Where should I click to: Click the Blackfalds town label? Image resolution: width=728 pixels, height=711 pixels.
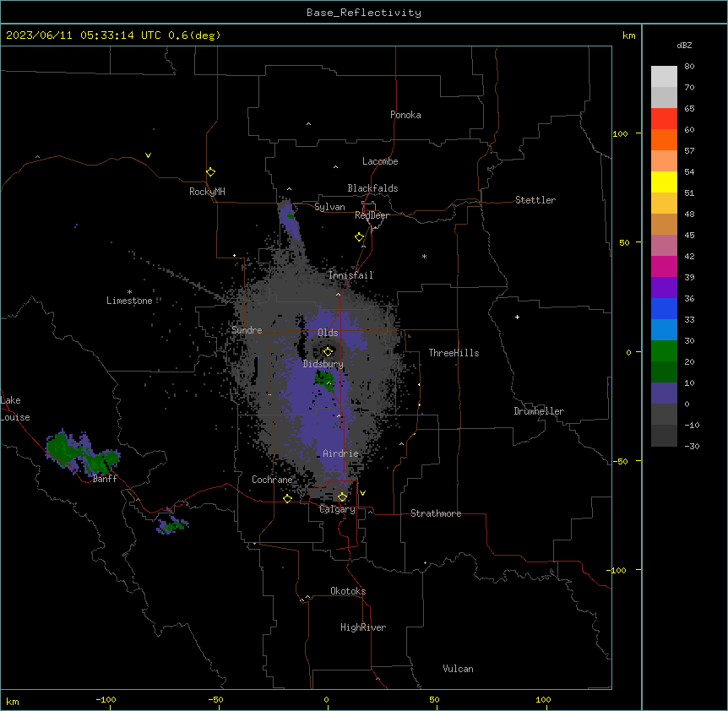[x=372, y=188]
